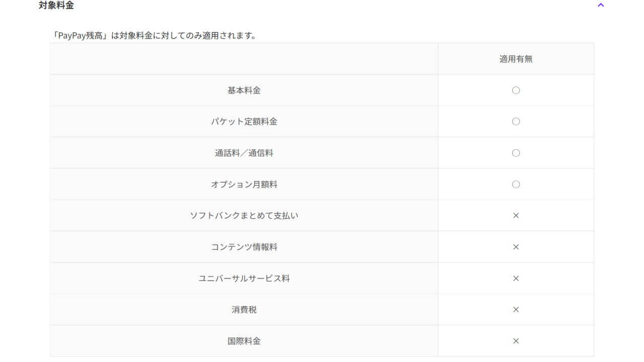644x362 pixels.
Task: Click the PayPay残高 description sentence
Action: (154, 36)
